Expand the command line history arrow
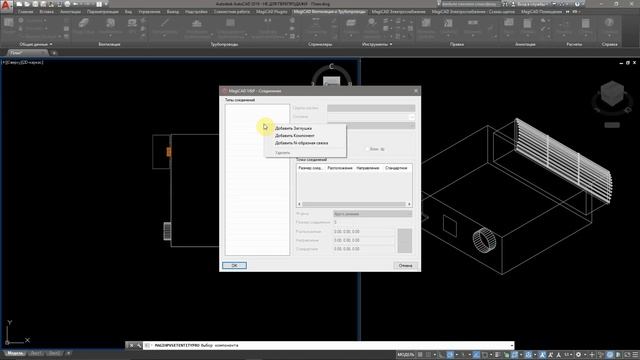This screenshot has width=640, height=360. click(511, 345)
